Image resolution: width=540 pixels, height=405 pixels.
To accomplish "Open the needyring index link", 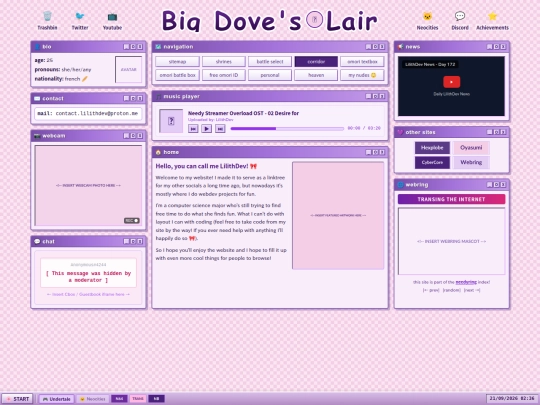I will (466, 282).
